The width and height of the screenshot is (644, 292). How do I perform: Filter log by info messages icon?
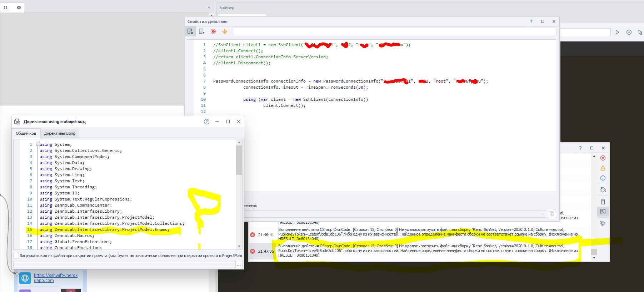click(603, 178)
